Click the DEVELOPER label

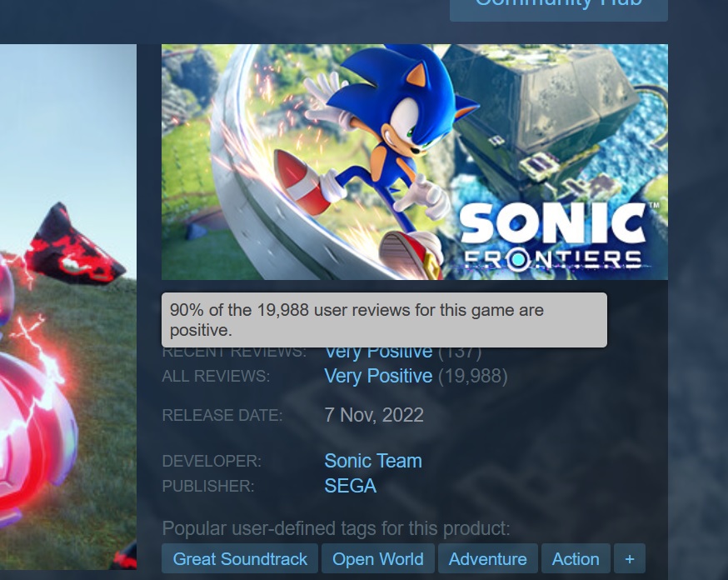click(x=212, y=462)
